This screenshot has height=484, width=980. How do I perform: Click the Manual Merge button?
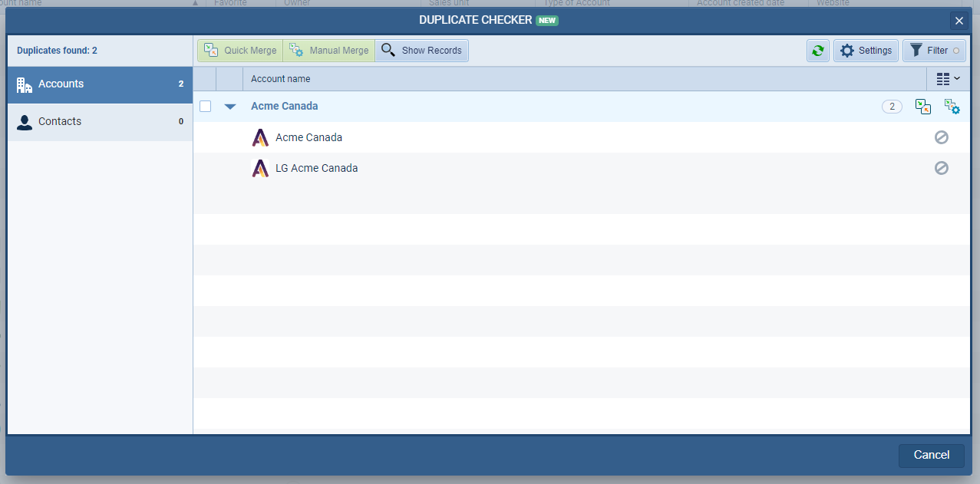[329, 51]
